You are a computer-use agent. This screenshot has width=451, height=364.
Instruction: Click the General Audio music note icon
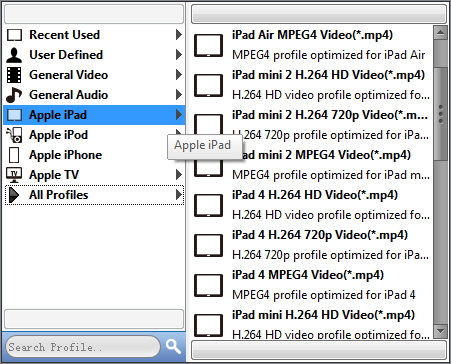tap(14, 95)
